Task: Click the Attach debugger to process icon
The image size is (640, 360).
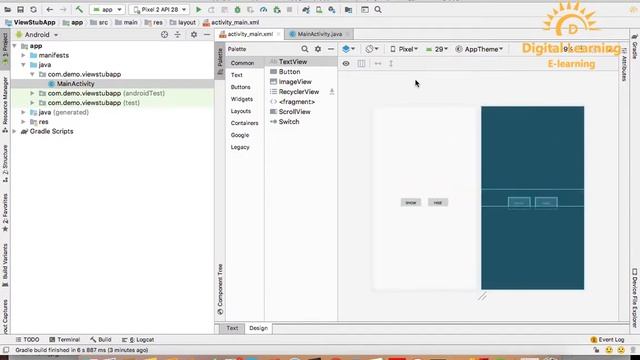Action: click(x=277, y=9)
